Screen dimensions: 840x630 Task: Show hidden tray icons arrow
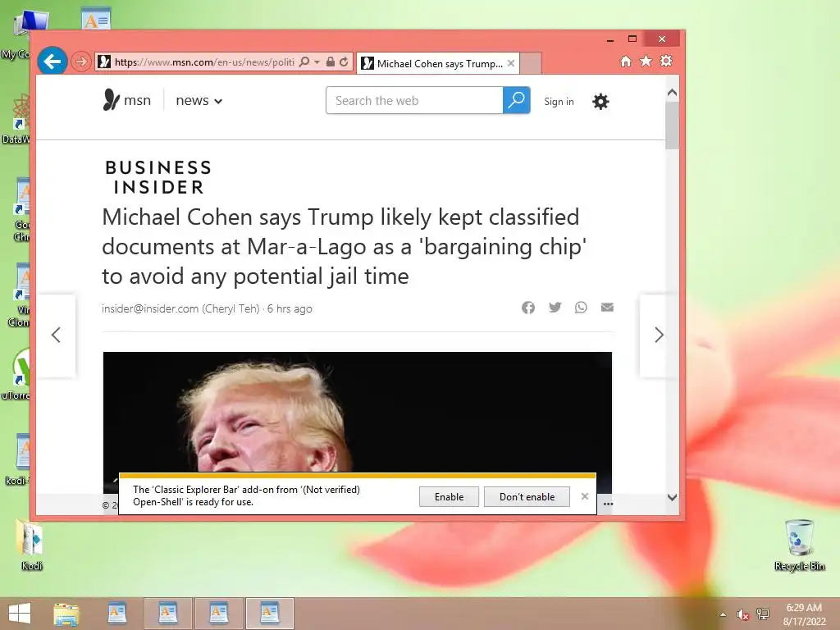[724, 614]
